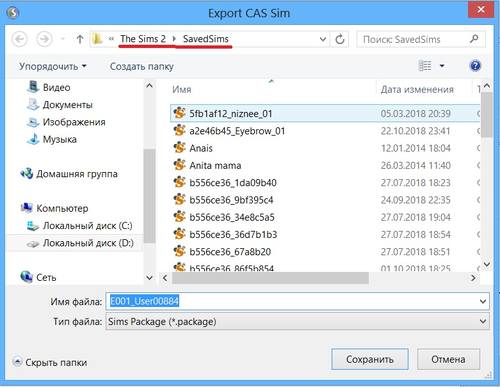The image size is (500, 387).
Task: Select Локальный диск (C:) in sidebar
Action: click(80, 226)
